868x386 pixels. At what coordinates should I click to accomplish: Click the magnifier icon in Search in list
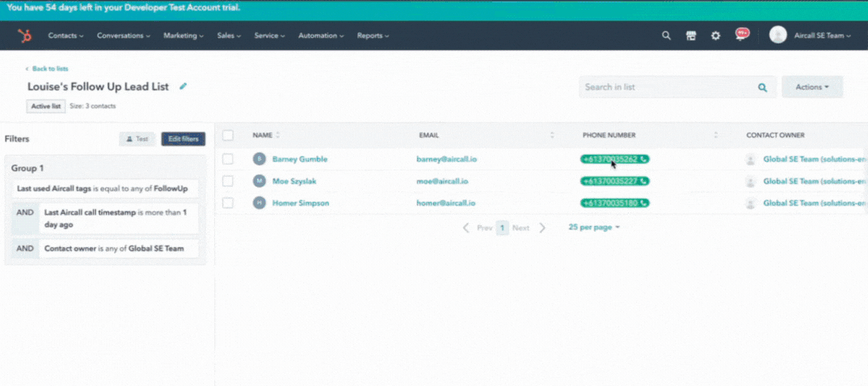pyautogui.click(x=762, y=87)
